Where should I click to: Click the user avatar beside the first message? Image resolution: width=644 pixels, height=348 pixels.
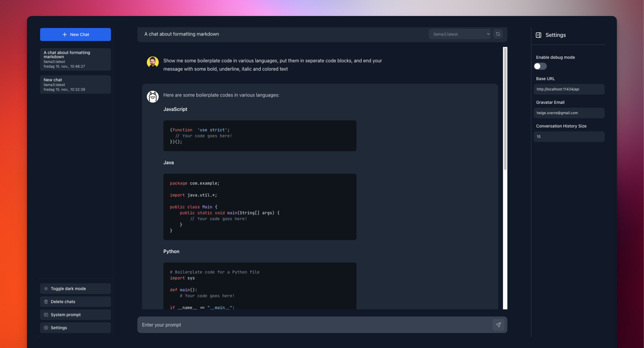coord(153,62)
